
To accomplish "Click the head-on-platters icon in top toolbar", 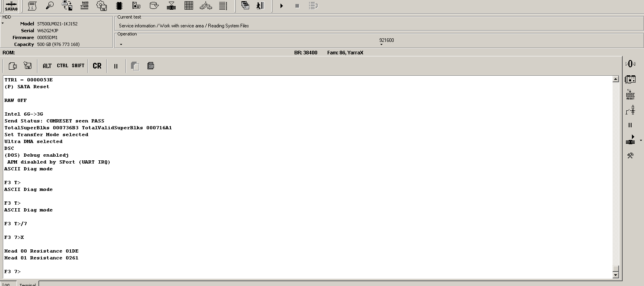I will [171, 6].
